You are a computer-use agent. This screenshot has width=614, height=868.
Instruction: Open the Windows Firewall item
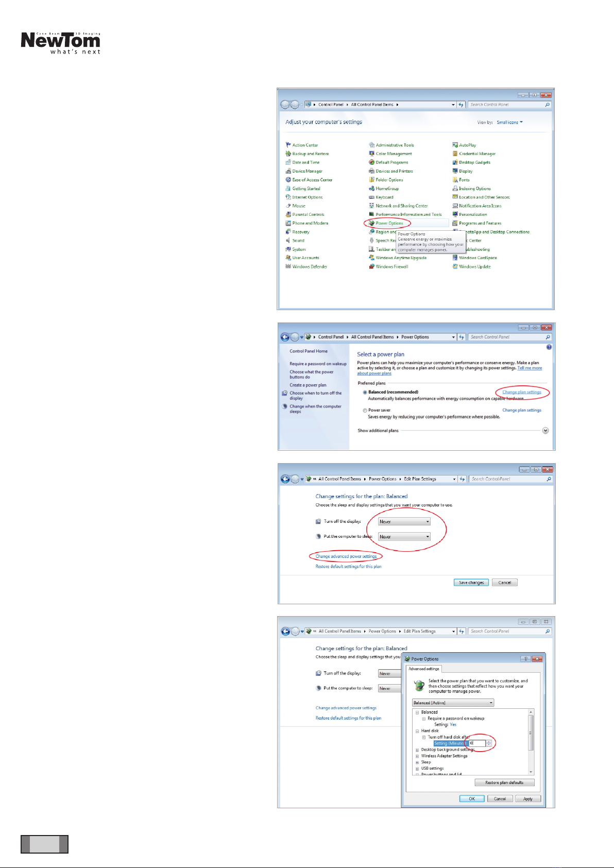pyautogui.click(x=392, y=267)
